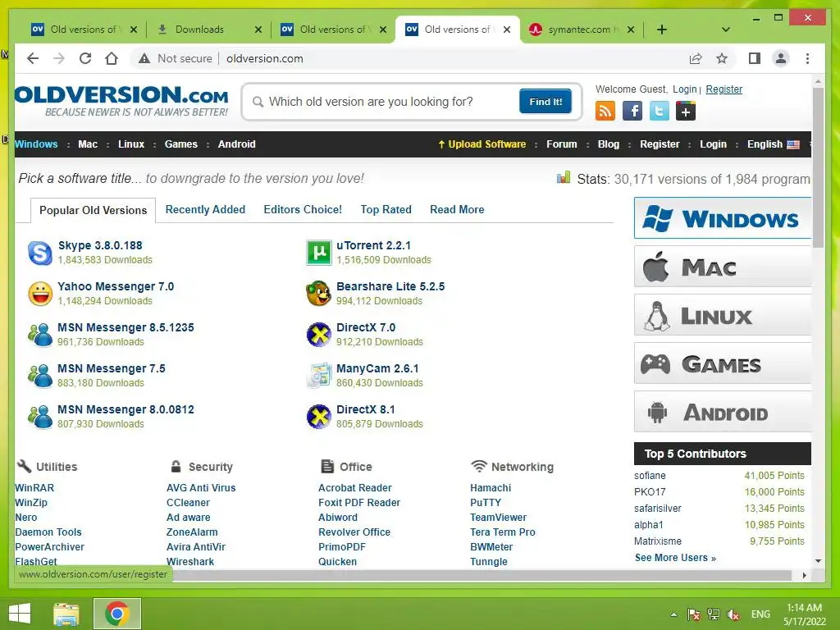Select the Recently Added tab
The width and height of the screenshot is (840, 630).
(205, 209)
